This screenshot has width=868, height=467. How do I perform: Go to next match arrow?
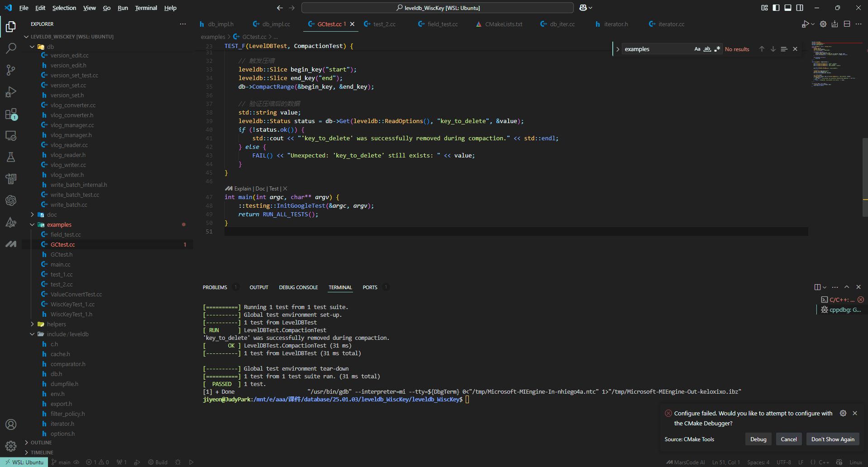coord(773,49)
